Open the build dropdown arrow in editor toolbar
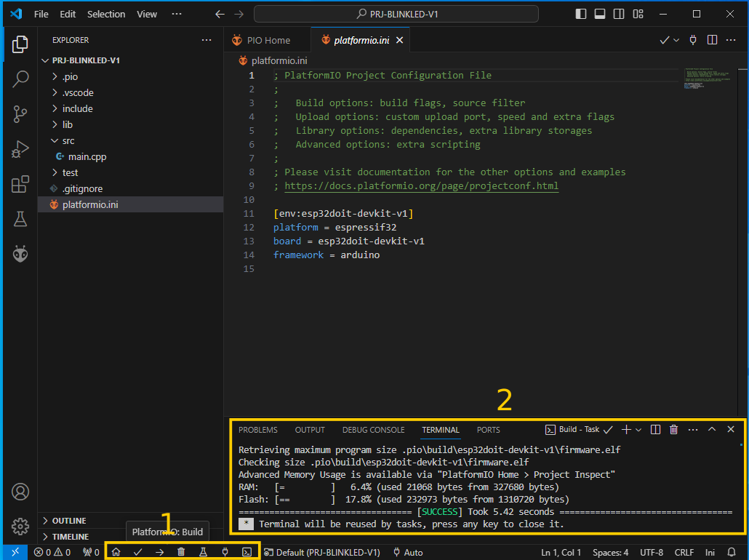Viewport: 749px width, 560px height. click(676, 40)
